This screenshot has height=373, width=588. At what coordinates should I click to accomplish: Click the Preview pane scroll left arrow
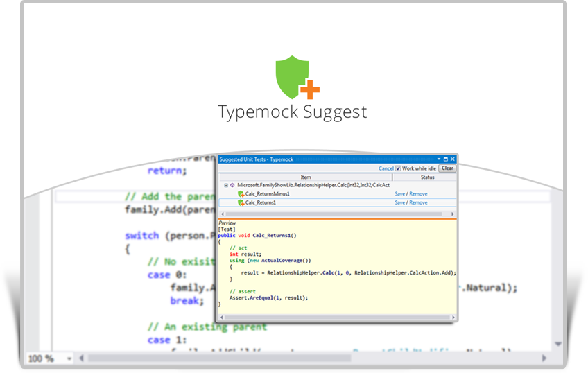(x=222, y=318)
